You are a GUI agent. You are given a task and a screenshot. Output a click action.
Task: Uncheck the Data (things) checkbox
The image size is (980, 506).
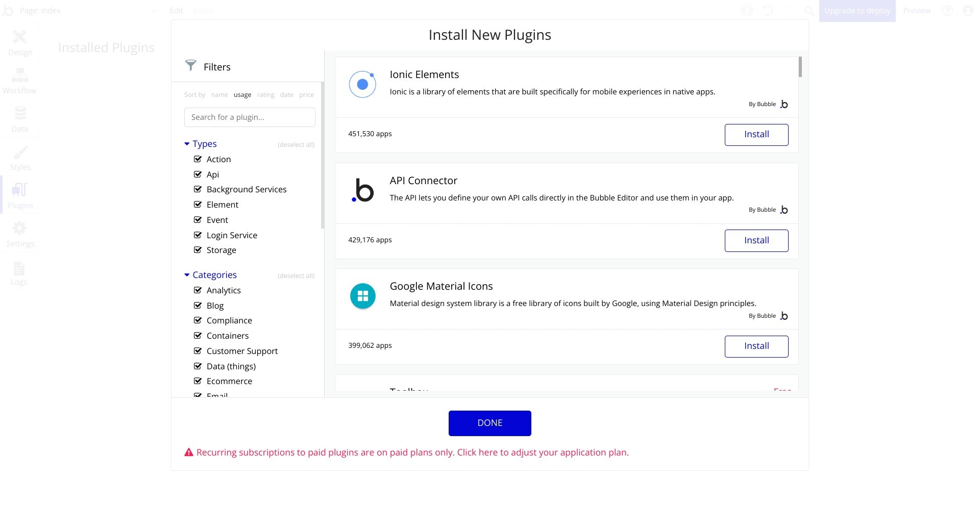coord(198,366)
